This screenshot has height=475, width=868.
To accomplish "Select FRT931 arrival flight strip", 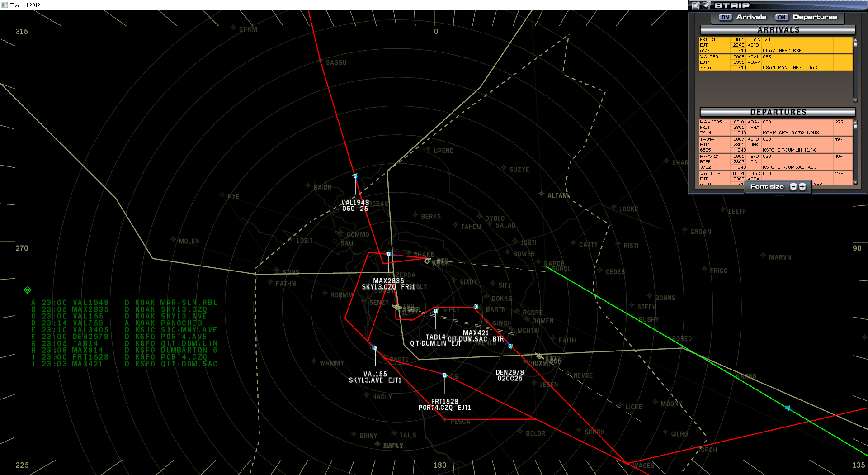I will [x=775, y=45].
